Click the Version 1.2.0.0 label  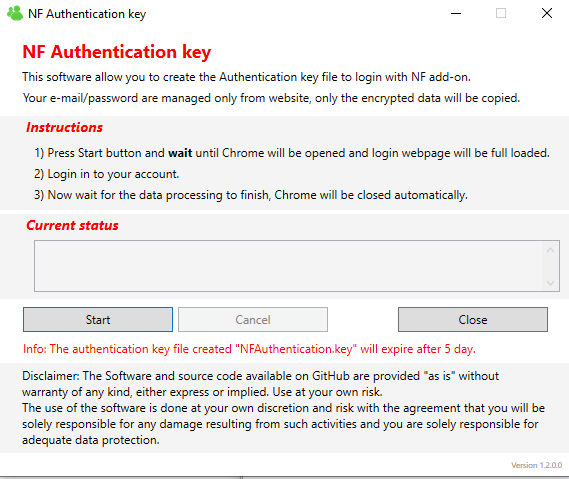(536, 465)
